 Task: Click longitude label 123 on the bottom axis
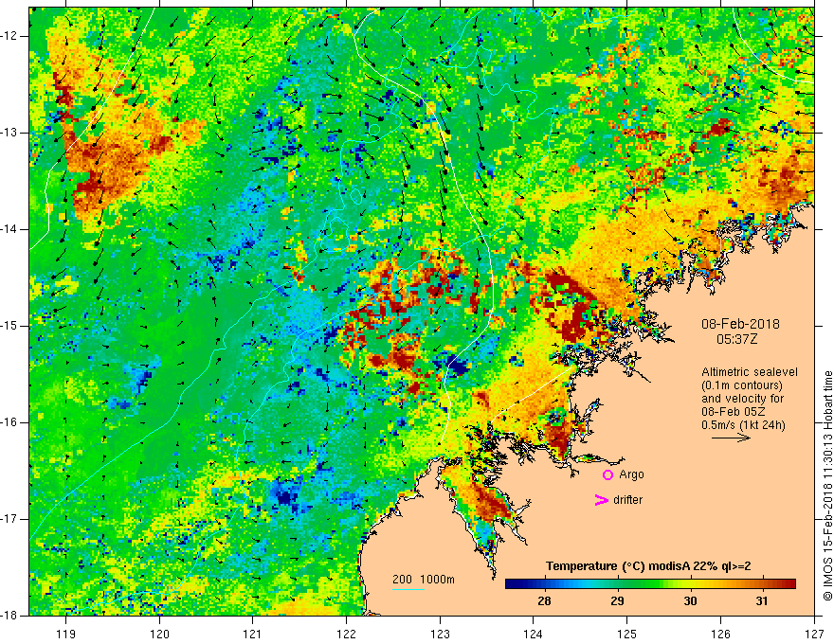point(440,634)
